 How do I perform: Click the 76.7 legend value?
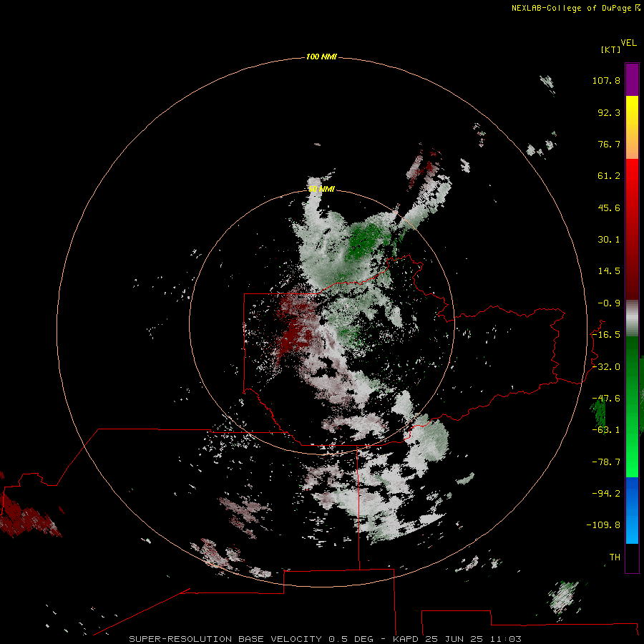(x=609, y=144)
